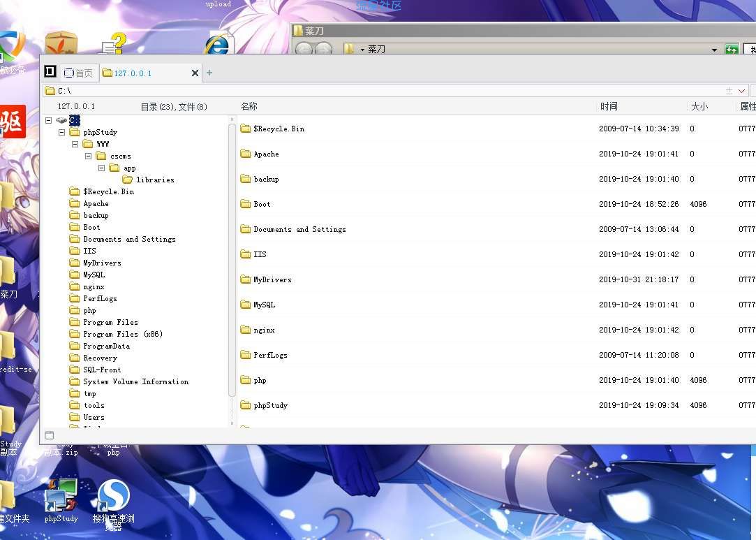Screen dimensions: 756x540
Task: Collapse the WWW folder node
Action: (x=75, y=144)
